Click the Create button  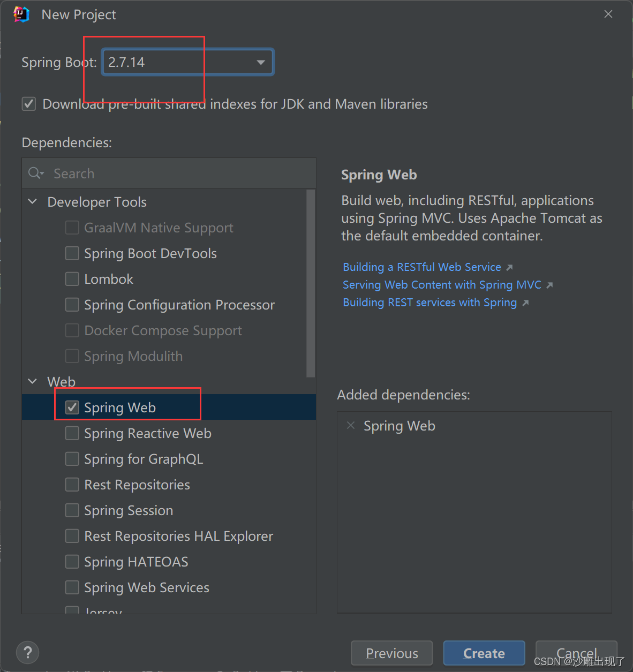[484, 653]
